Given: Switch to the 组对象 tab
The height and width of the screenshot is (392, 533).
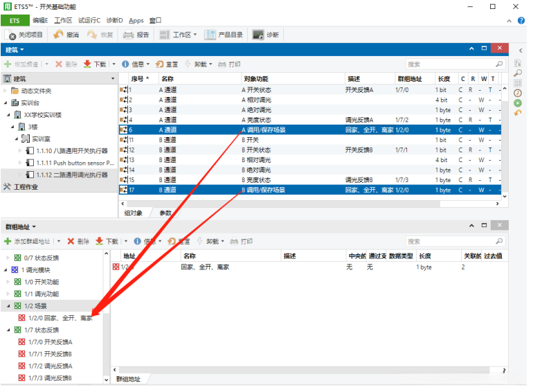Looking at the screenshot, I should pyautogui.click(x=133, y=213).
